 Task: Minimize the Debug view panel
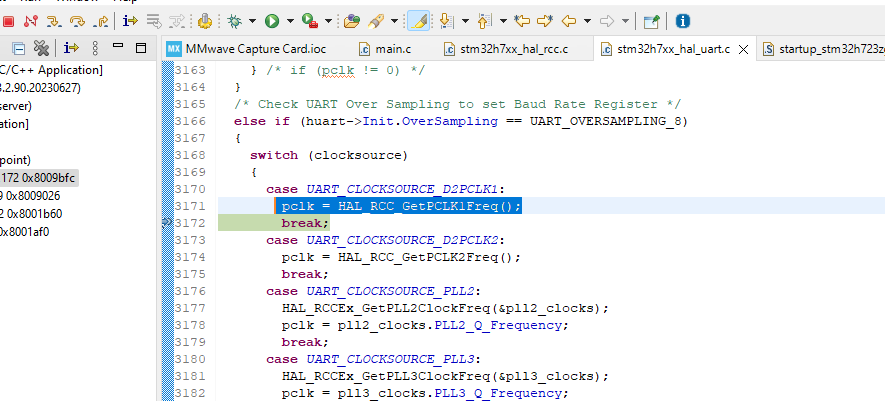(x=118, y=46)
